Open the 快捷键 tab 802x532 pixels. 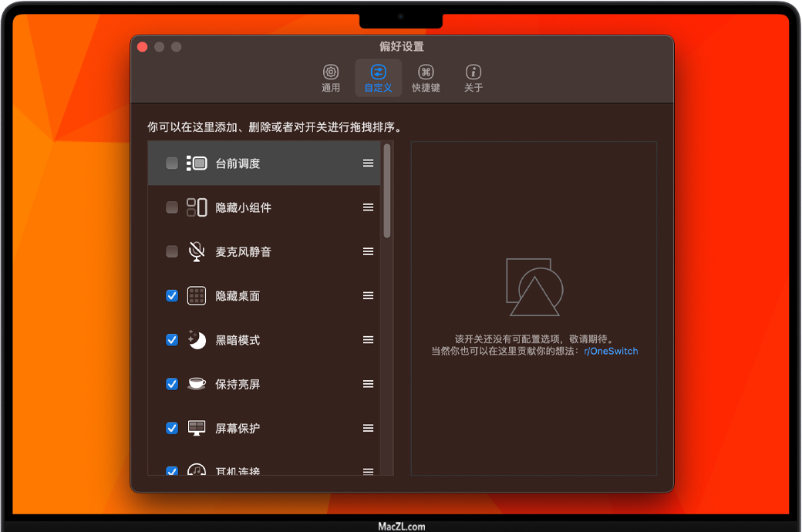(x=426, y=78)
